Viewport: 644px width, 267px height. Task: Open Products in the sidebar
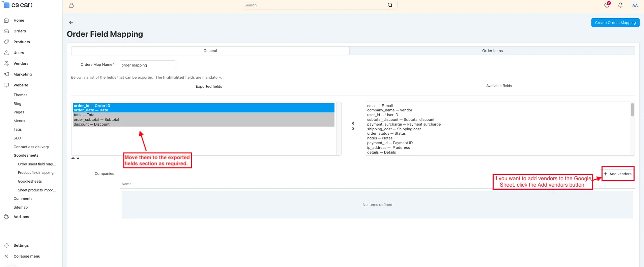click(x=22, y=42)
